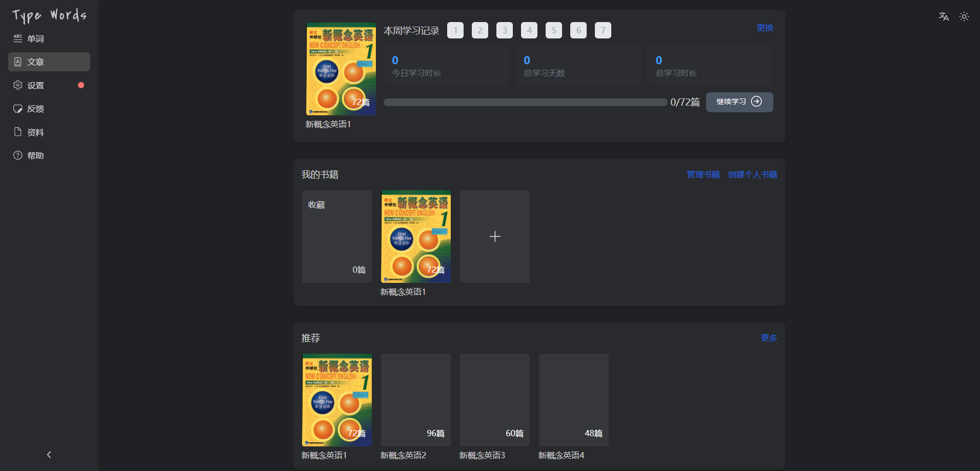Select day 1 in weekly record
This screenshot has width=980, height=471.
[x=455, y=30]
